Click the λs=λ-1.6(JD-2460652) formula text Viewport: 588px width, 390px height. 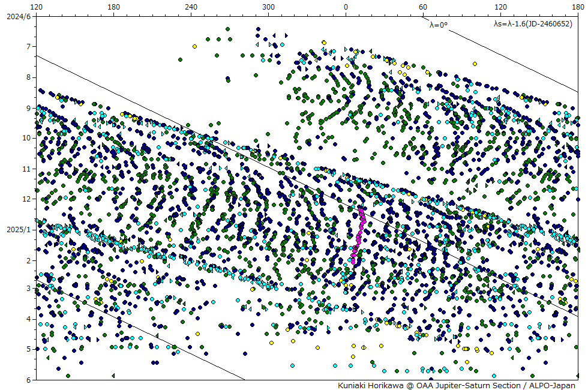(532, 24)
